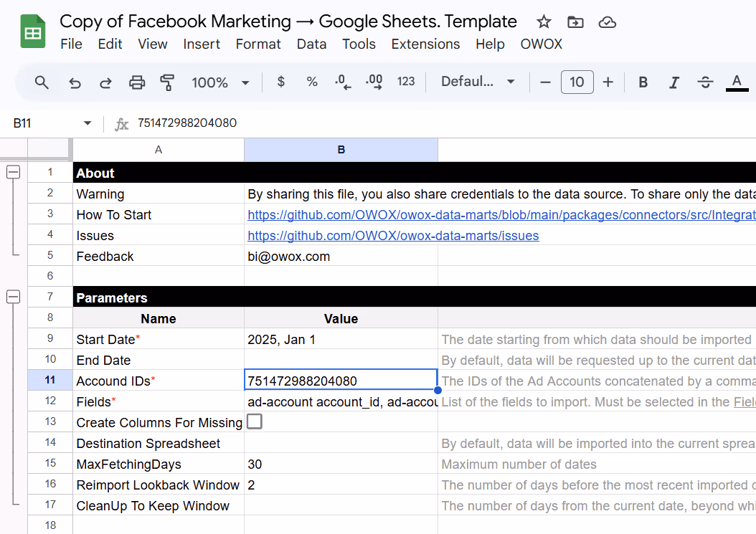Screen dimensions: 756x534
Task: Select the Account IDs value cell B11
Action: tap(341, 381)
